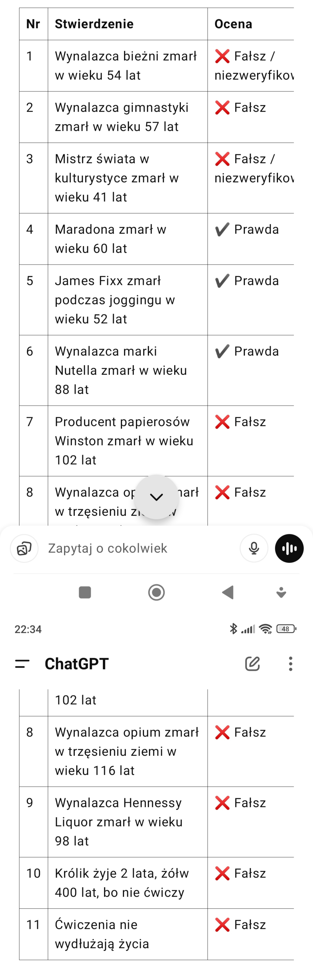Open the ChatGPT sidebar menu icon
313x980 pixels.
(x=22, y=664)
